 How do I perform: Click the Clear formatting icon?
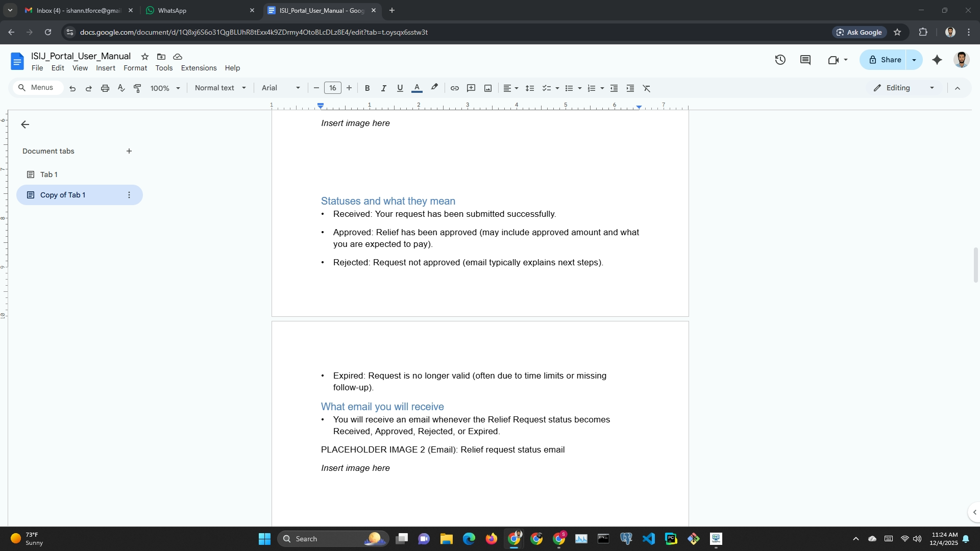[x=646, y=88]
